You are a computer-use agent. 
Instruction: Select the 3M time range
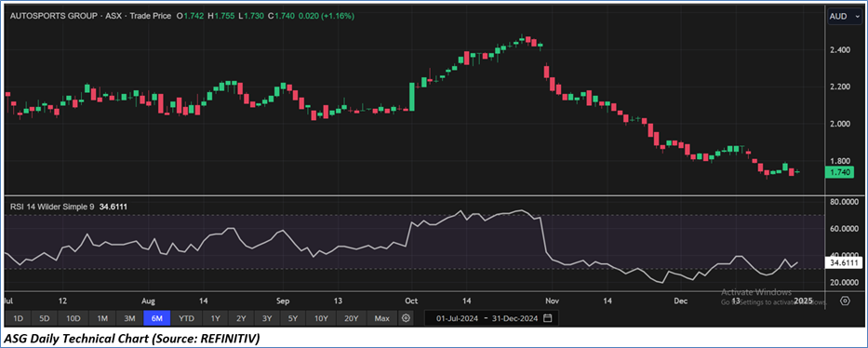click(x=129, y=318)
